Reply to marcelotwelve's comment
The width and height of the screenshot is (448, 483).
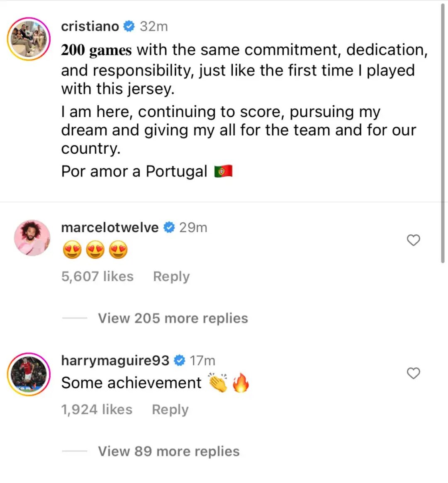coord(171,277)
